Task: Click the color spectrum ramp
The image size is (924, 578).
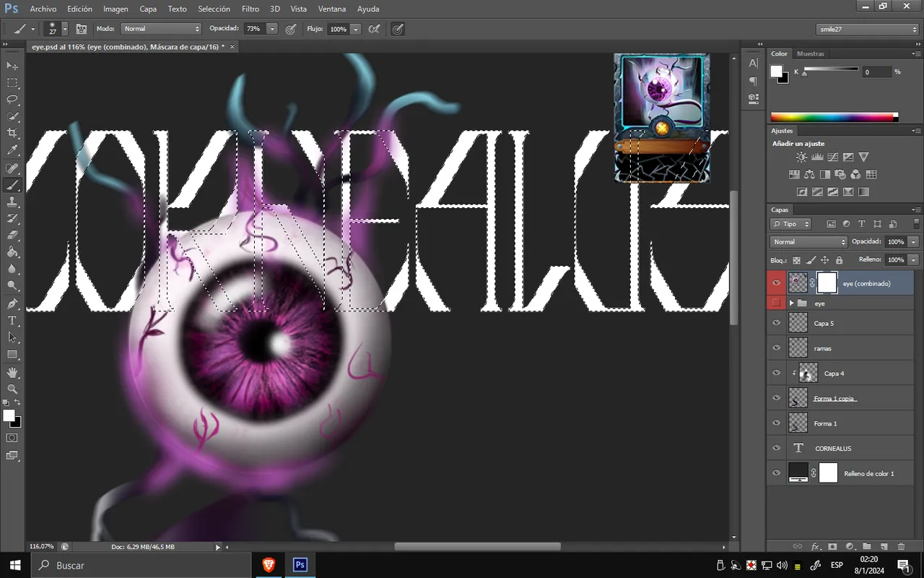Action: click(x=834, y=117)
